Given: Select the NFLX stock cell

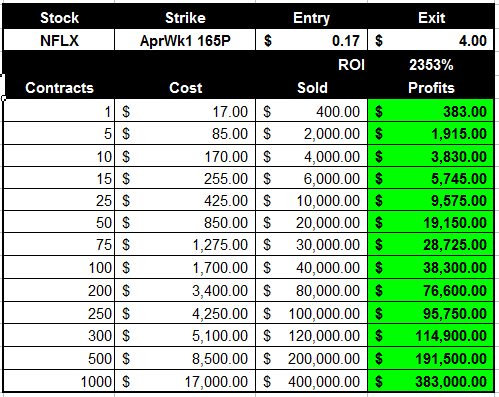Looking at the screenshot, I should [59, 40].
